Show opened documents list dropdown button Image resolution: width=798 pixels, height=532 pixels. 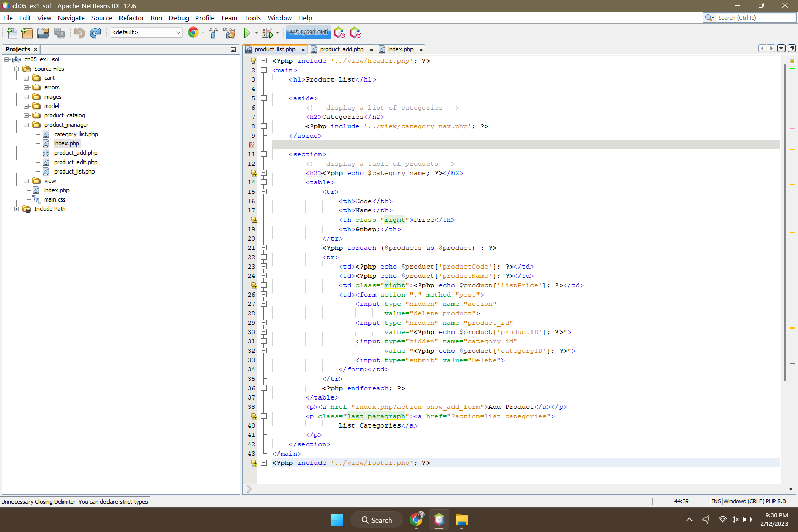[x=781, y=48]
